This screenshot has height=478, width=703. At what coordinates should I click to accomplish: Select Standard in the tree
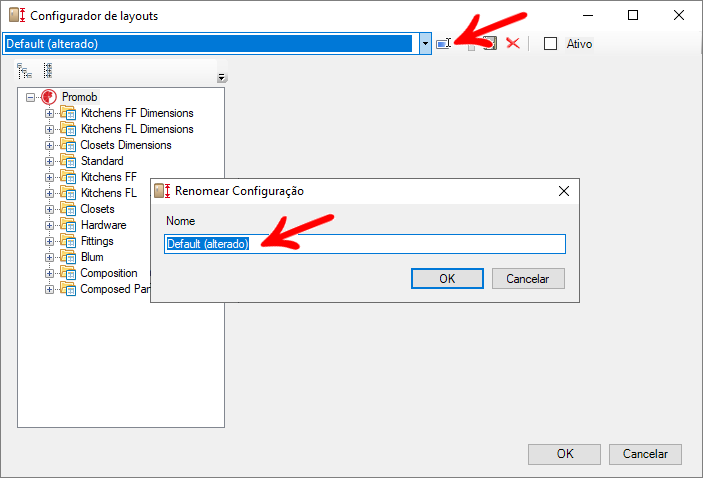coord(102,161)
